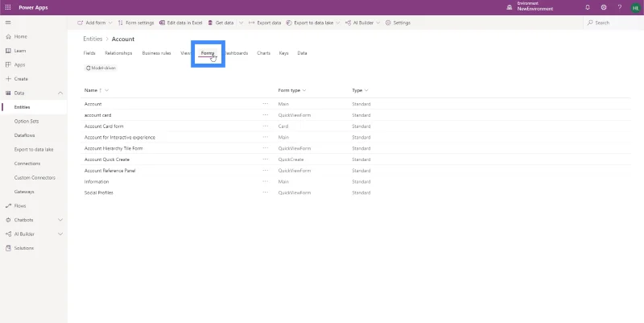
Task: Click the AI Builder icon in sidebar
Action: (8, 234)
